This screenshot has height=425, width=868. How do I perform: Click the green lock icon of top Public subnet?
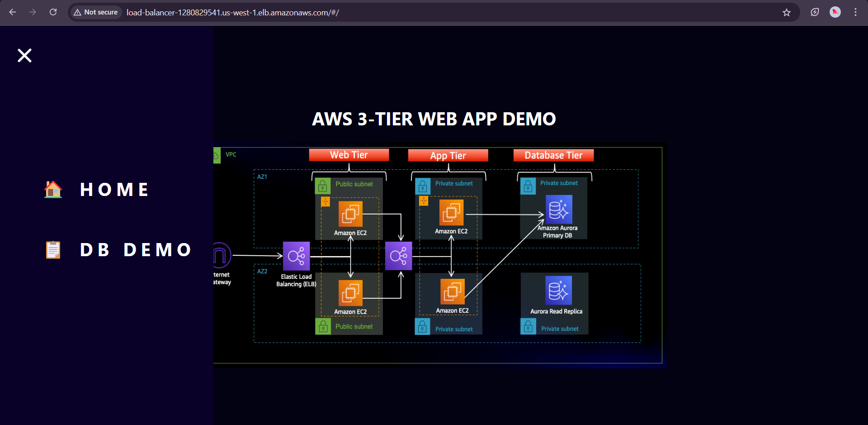[x=323, y=186]
